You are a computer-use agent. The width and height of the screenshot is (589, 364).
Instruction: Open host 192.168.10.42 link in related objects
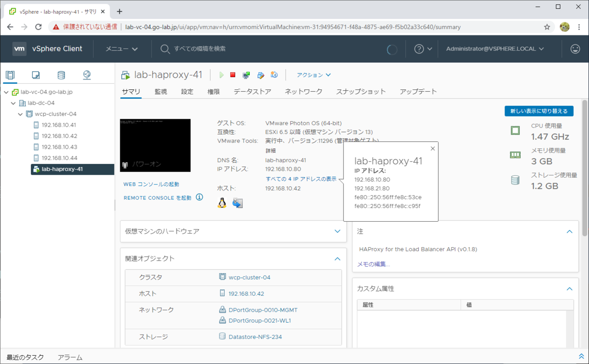click(x=246, y=294)
